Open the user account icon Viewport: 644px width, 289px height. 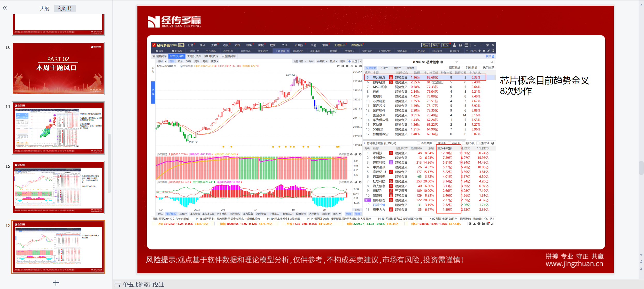click(454, 45)
